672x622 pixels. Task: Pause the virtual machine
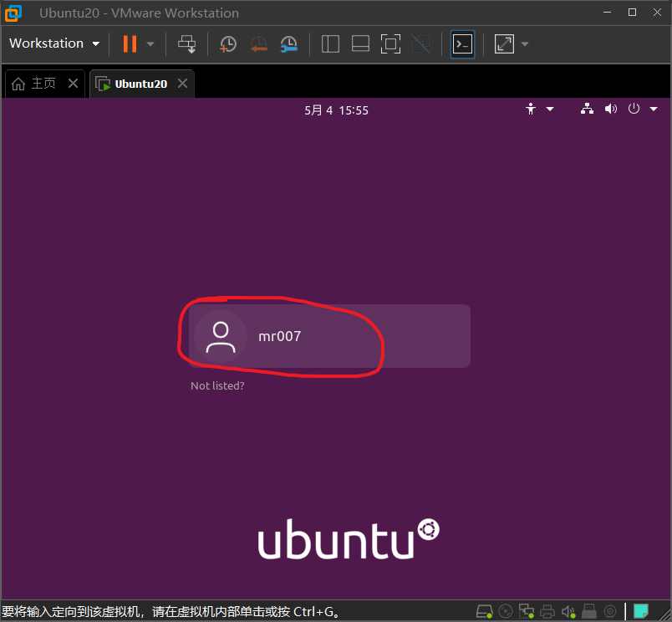[130, 43]
